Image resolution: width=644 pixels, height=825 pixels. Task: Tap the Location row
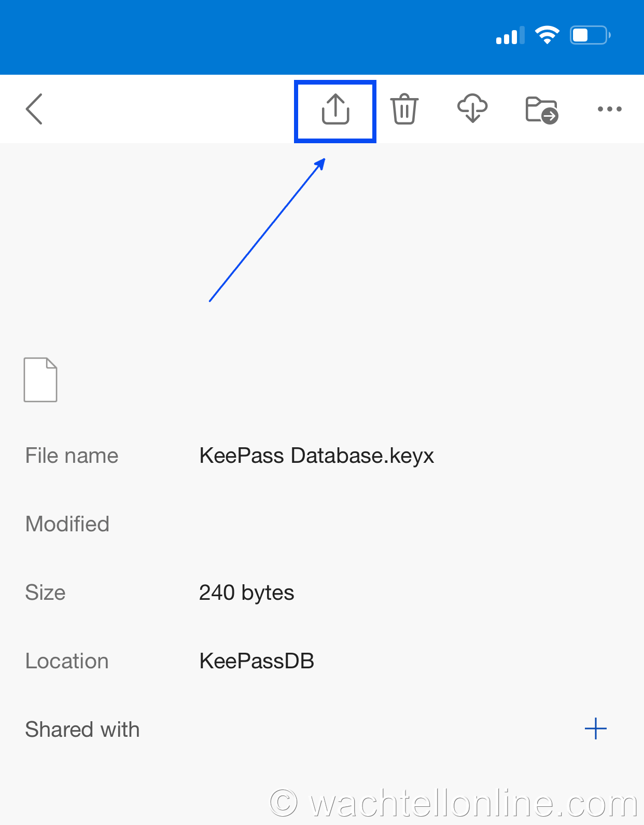click(x=67, y=661)
